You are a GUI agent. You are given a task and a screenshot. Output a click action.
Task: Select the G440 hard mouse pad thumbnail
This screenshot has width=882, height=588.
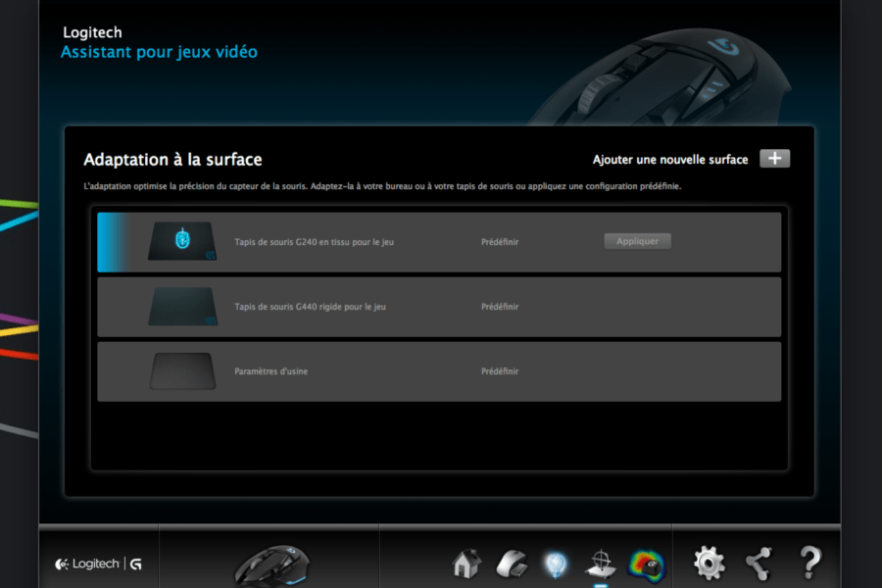[x=182, y=306]
